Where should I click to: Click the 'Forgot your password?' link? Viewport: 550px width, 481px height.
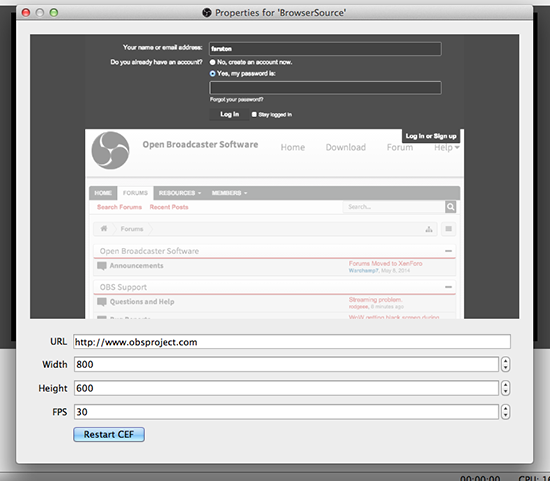236,100
